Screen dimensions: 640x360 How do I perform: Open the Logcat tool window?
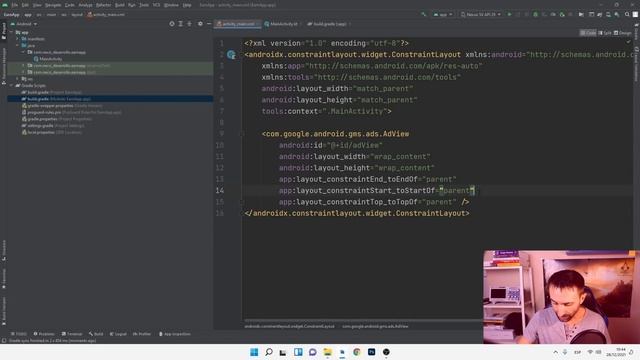click(x=118, y=334)
